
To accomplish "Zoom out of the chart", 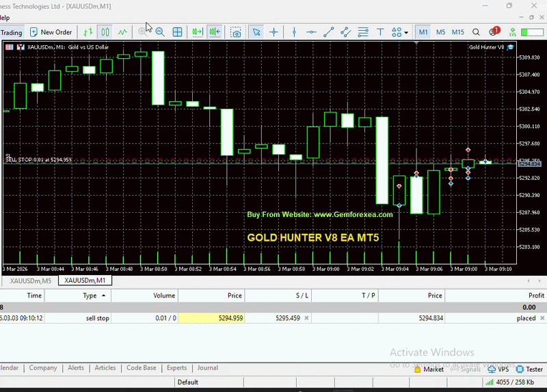I will (x=160, y=32).
